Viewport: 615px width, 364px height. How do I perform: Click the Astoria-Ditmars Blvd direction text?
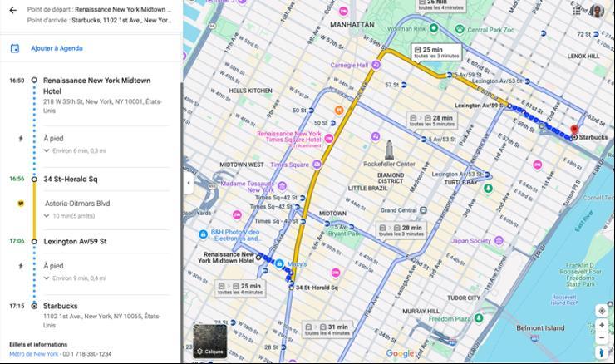tap(77, 203)
